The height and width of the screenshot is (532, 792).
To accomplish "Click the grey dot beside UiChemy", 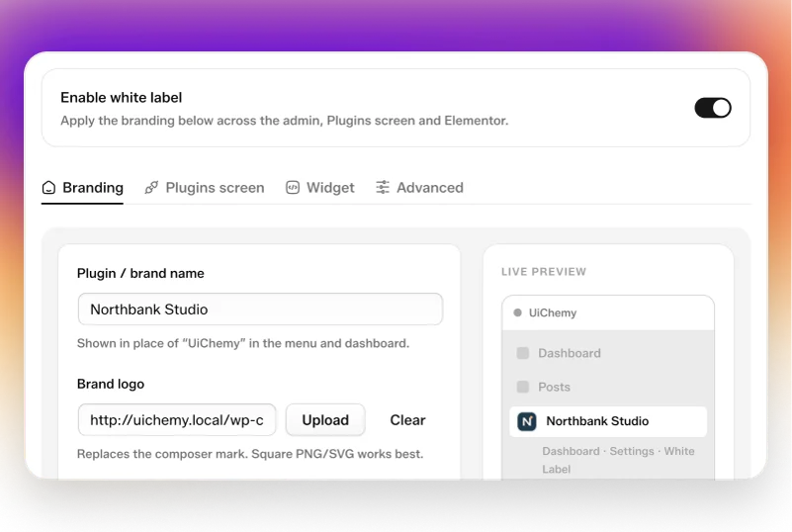I will click(x=517, y=312).
